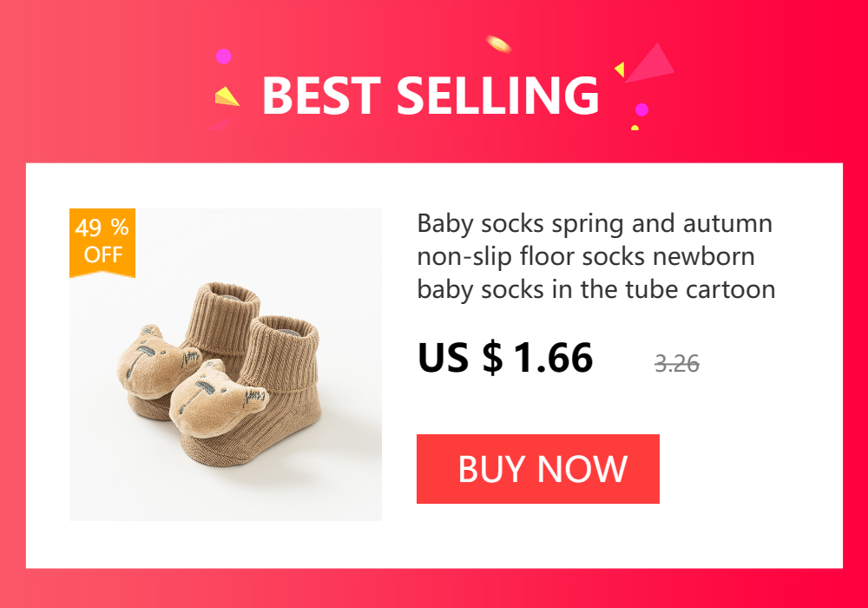This screenshot has width=868, height=608.
Task: Click the yellow triangle left of heading
Action: (x=227, y=96)
